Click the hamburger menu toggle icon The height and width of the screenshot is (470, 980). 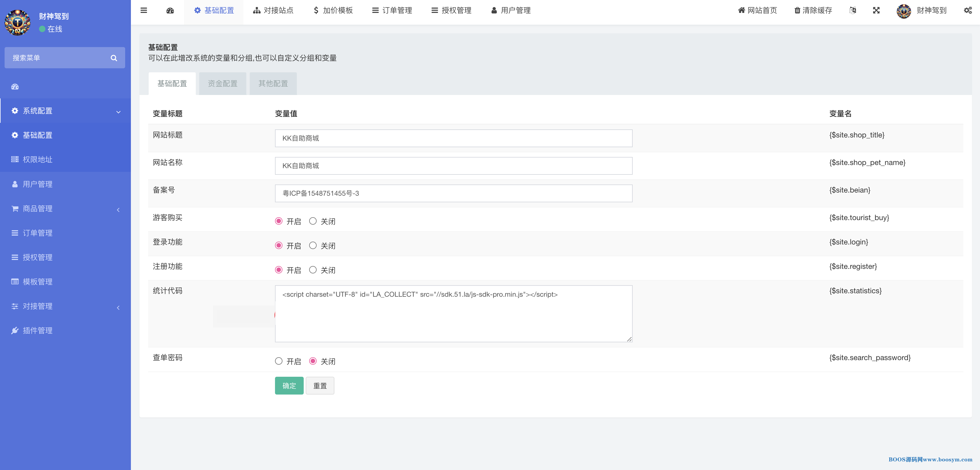tap(144, 10)
